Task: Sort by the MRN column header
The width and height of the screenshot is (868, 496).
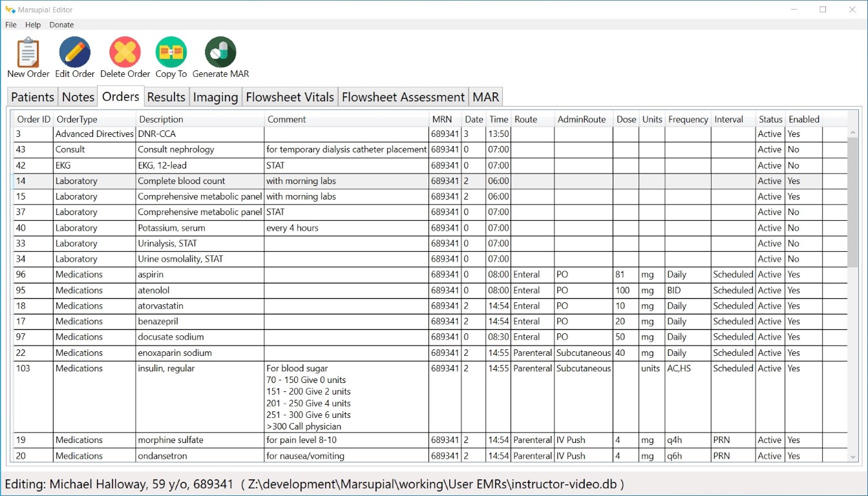Action: click(x=445, y=119)
